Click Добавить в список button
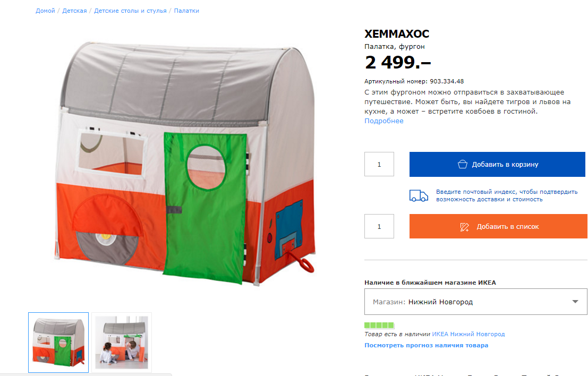 pos(498,226)
